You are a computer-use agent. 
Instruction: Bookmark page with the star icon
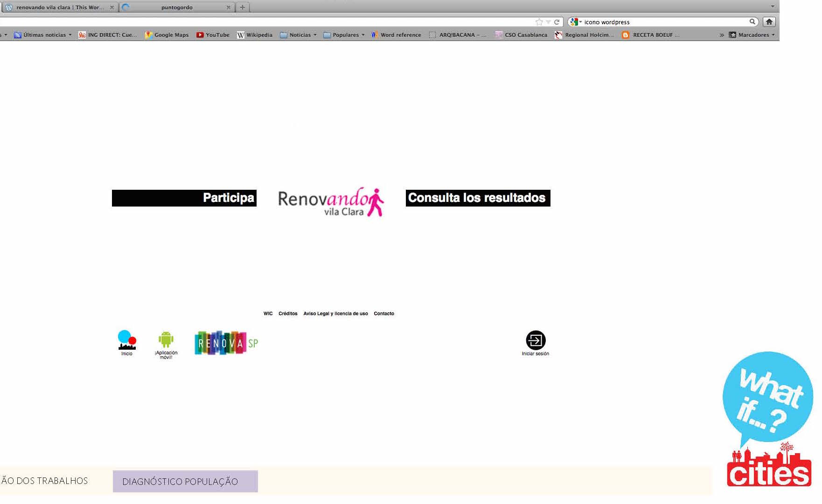tap(539, 22)
